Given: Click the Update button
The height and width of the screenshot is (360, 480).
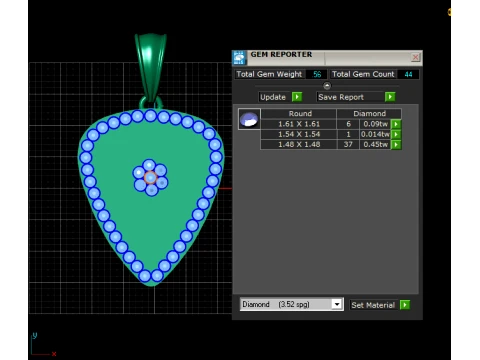Looking at the screenshot, I should [x=273, y=97].
